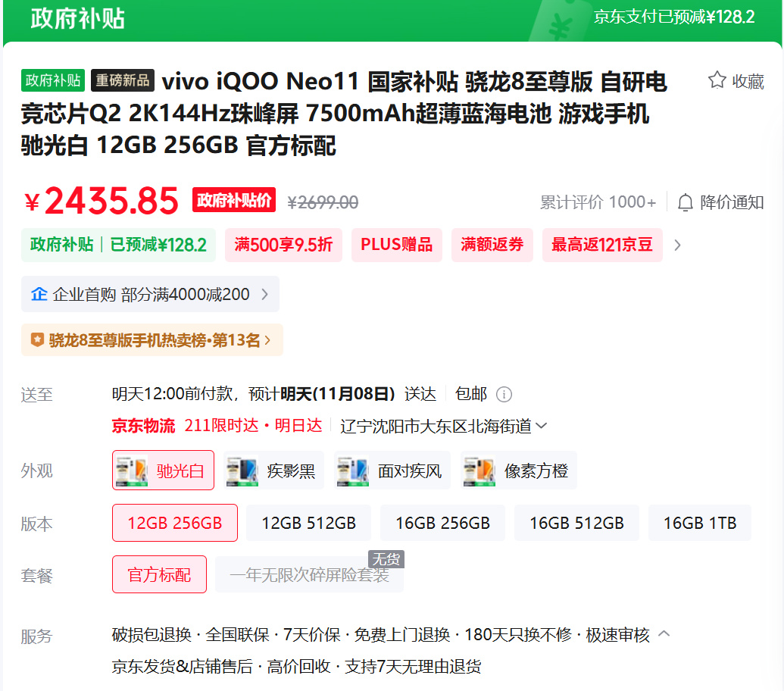Select the 驰光白 color option
The image size is (784, 691).
coord(163,471)
